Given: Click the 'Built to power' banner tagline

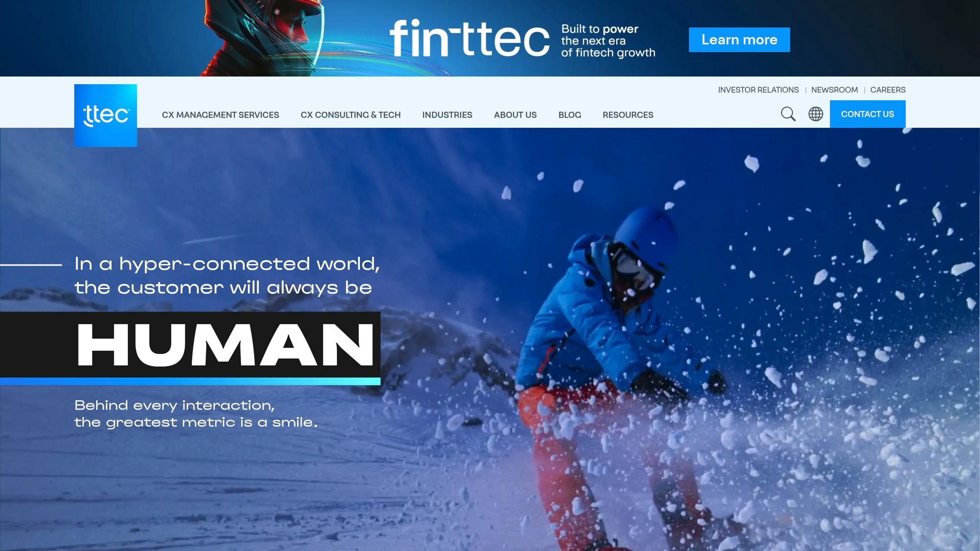Looking at the screenshot, I should 608,41.
